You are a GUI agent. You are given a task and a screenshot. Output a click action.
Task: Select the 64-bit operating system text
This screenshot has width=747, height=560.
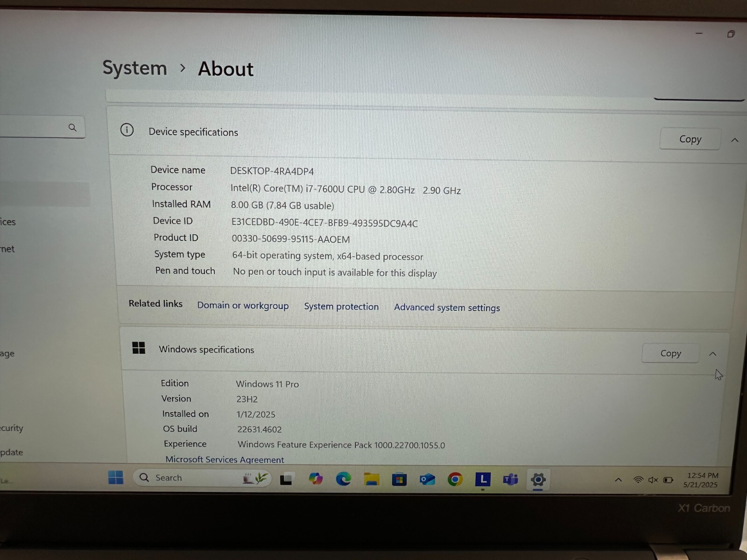point(327,256)
